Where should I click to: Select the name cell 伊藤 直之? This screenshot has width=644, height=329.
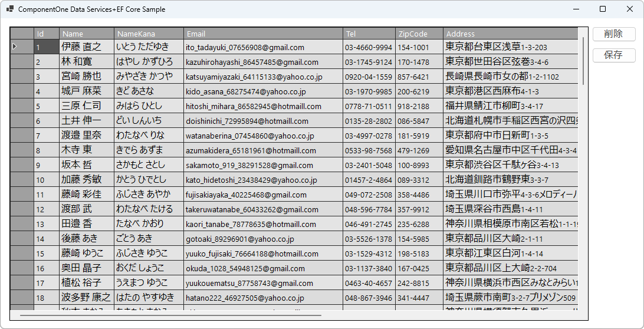[x=86, y=47]
